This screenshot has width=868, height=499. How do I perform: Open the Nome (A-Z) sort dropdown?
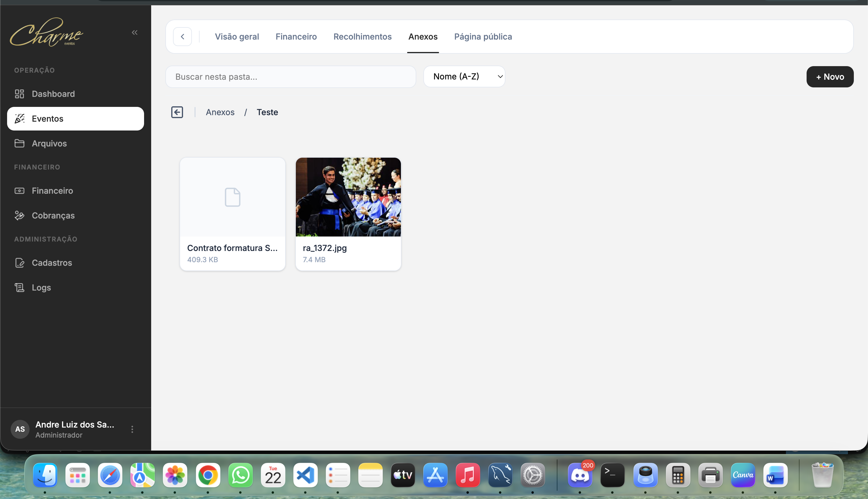tap(464, 76)
